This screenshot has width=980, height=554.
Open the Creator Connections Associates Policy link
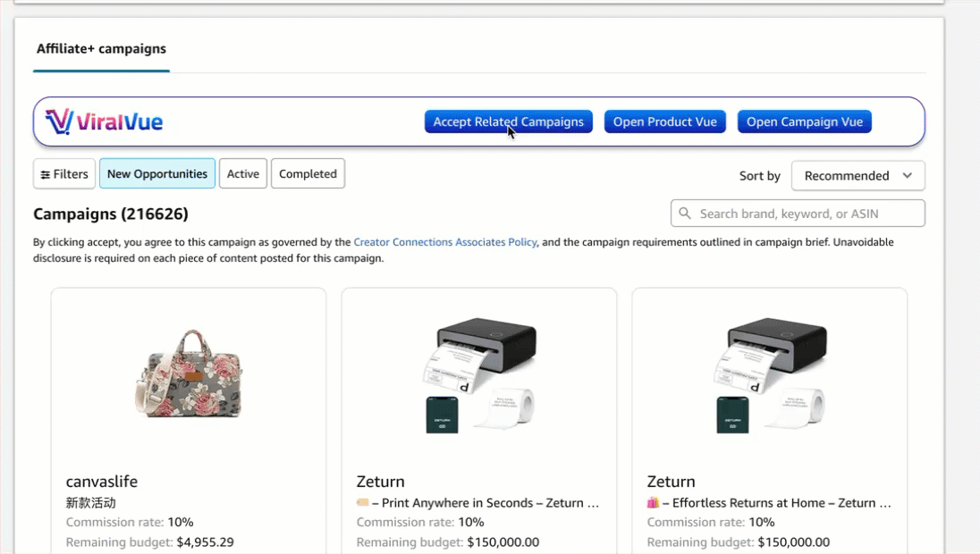[x=444, y=242]
